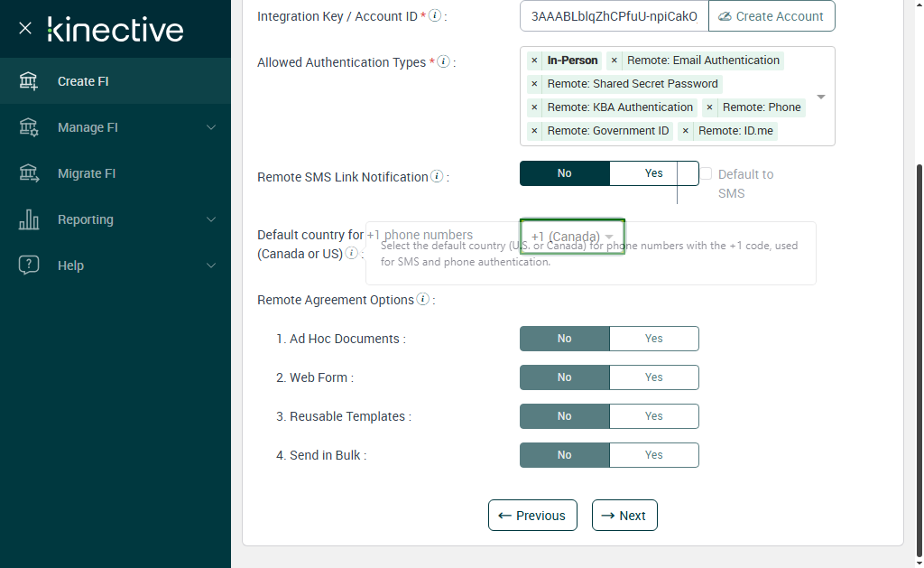Open the default country +1 (Canada) dropdown
The height and width of the screenshot is (568, 924).
[x=573, y=237]
